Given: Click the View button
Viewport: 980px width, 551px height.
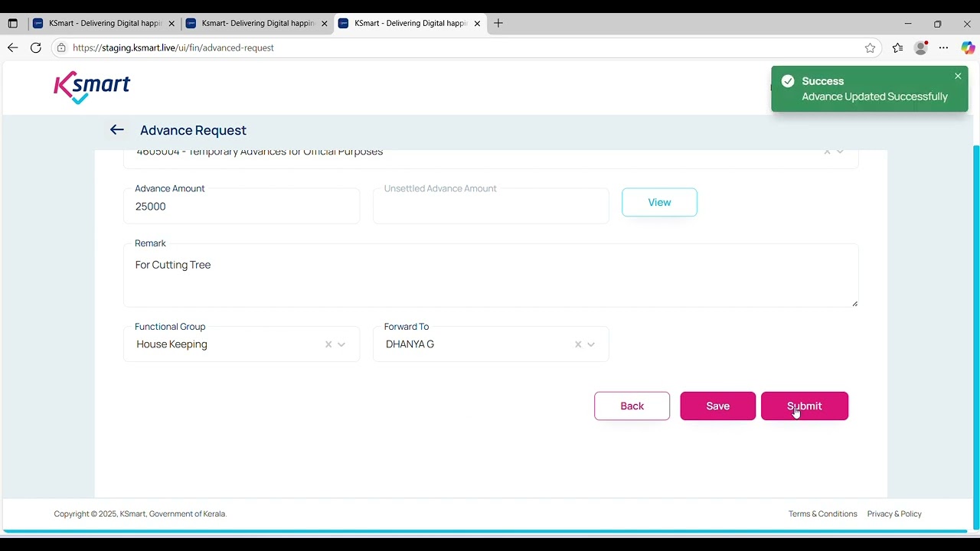Looking at the screenshot, I should 659,202.
